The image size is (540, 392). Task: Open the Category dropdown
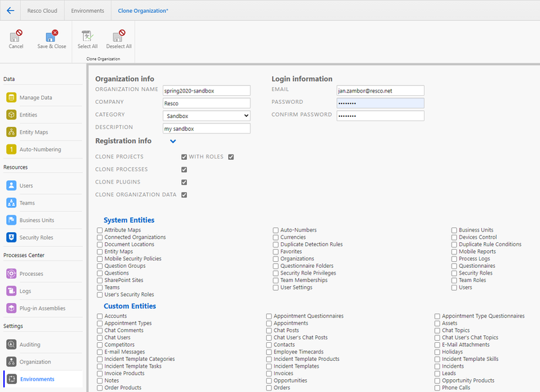[x=206, y=115]
